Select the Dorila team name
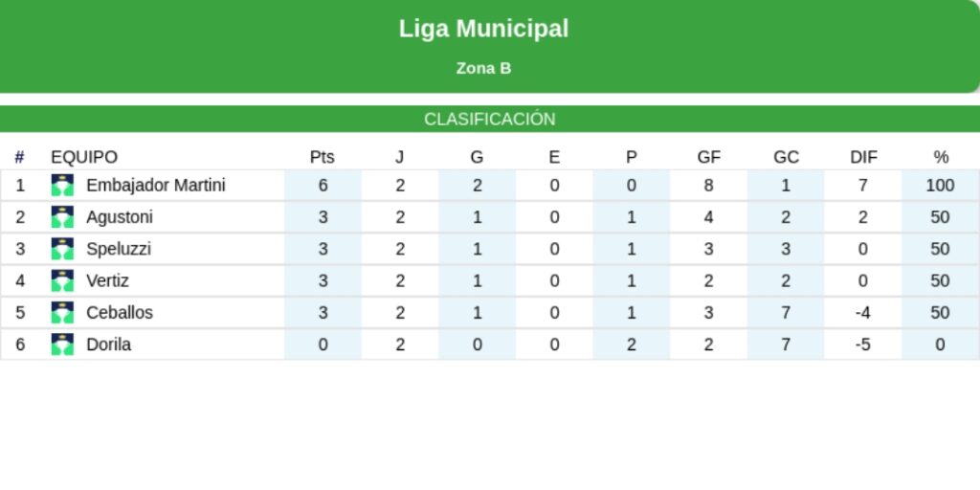The width and height of the screenshot is (980, 490). (108, 345)
